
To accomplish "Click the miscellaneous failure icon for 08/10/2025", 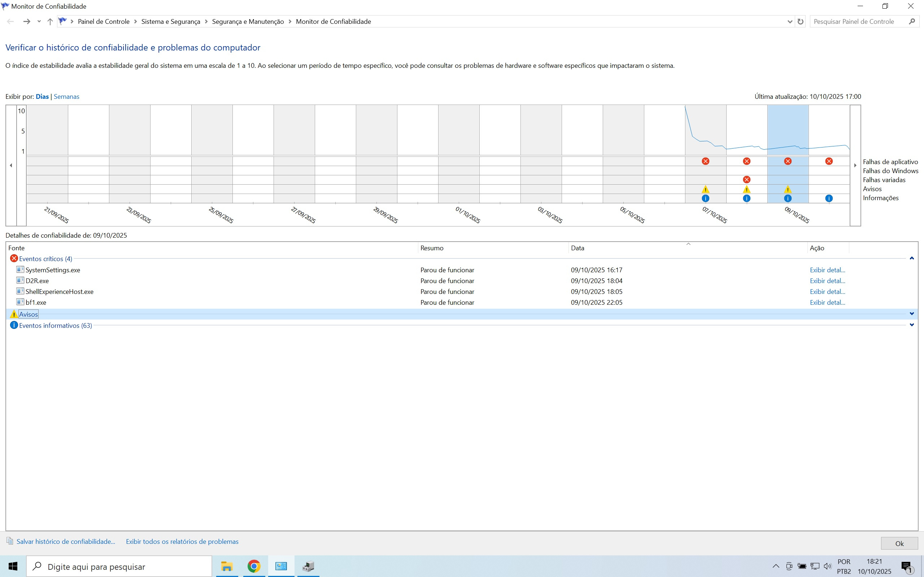I will coord(746,180).
